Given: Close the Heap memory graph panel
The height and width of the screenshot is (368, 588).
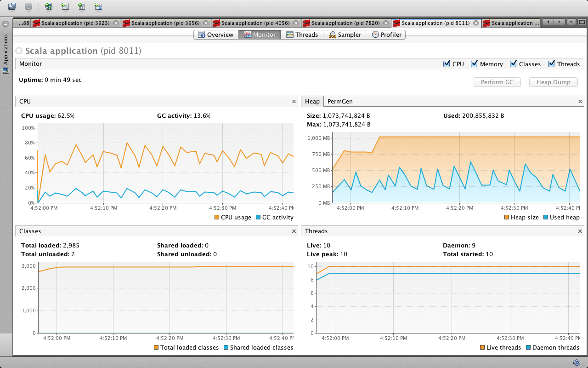Looking at the screenshot, I should 580,101.
